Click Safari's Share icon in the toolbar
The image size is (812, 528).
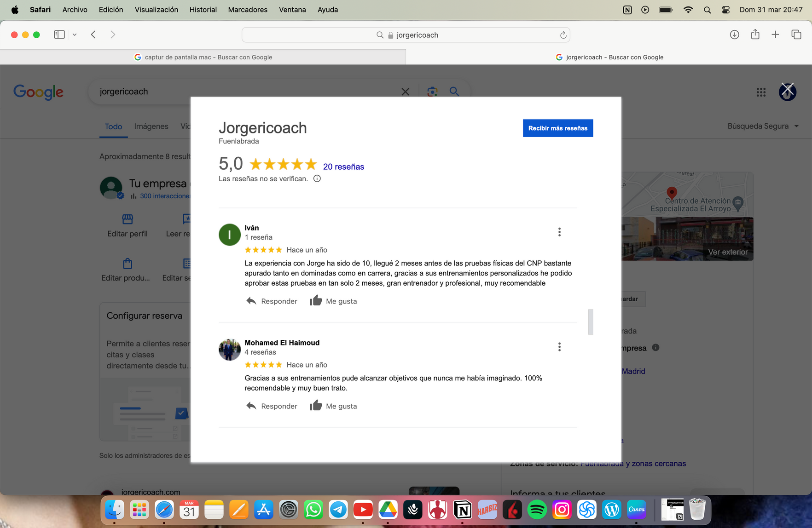[x=755, y=34]
